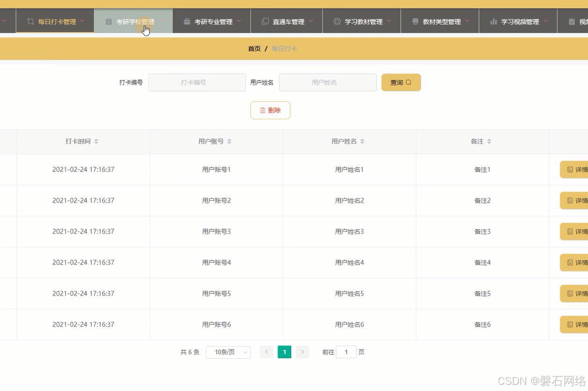Open 详情 for the 用户账号4 row
The width and height of the screenshot is (588, 391).
574,262
